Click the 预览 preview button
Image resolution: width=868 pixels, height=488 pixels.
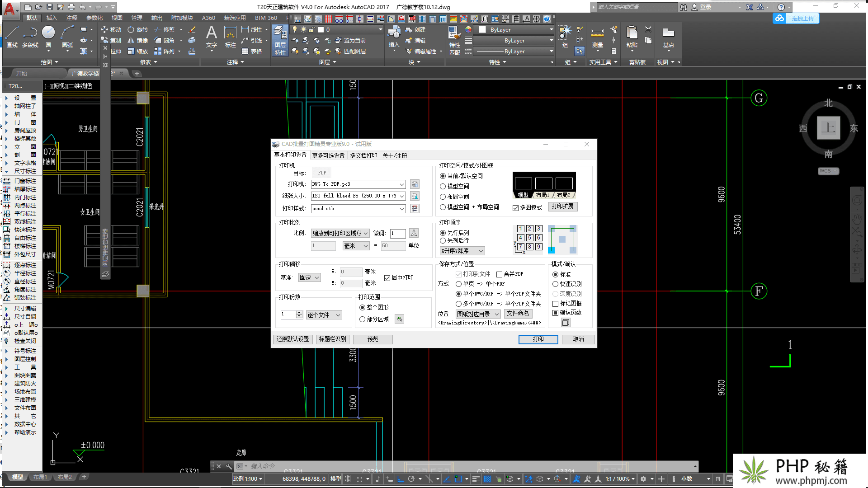(x=373, y=339)
